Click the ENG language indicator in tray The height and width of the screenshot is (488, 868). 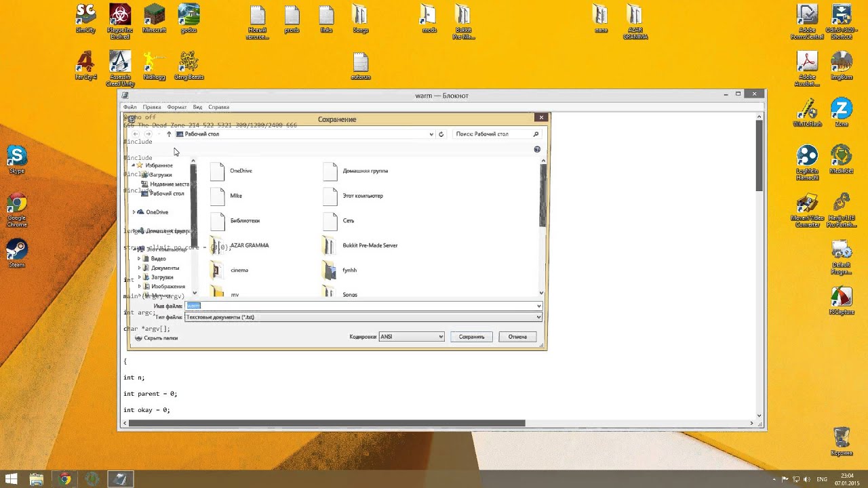point(822,479)
